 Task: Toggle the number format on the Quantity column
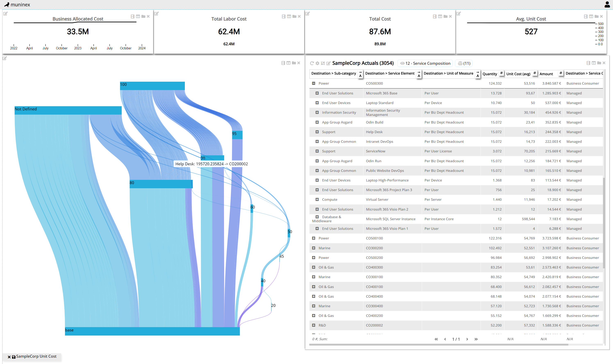(501, 73)
